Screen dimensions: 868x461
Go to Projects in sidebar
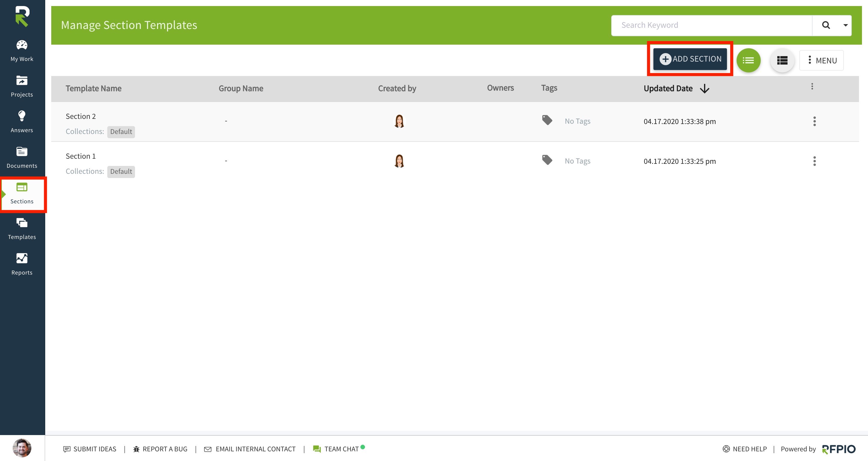[x=22, y=86]
